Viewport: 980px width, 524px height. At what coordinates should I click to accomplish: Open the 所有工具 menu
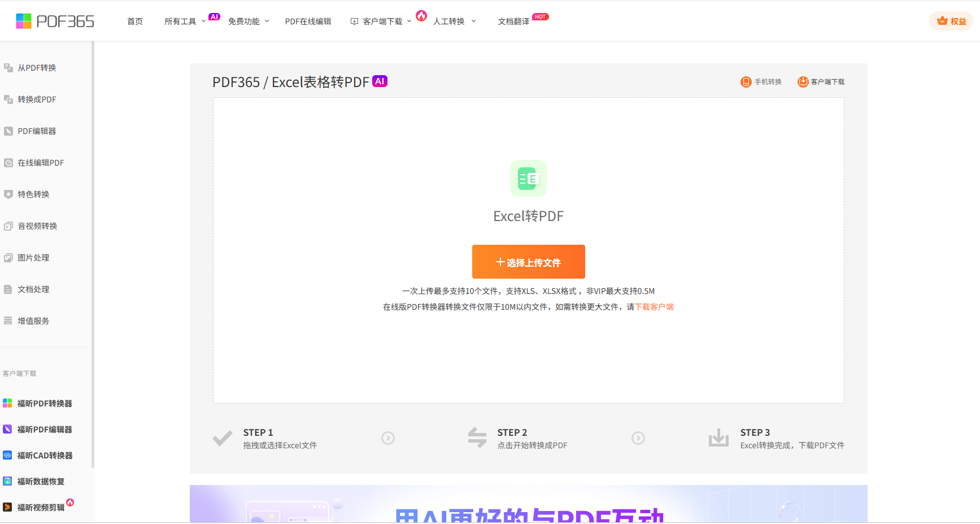click(180, 21)
